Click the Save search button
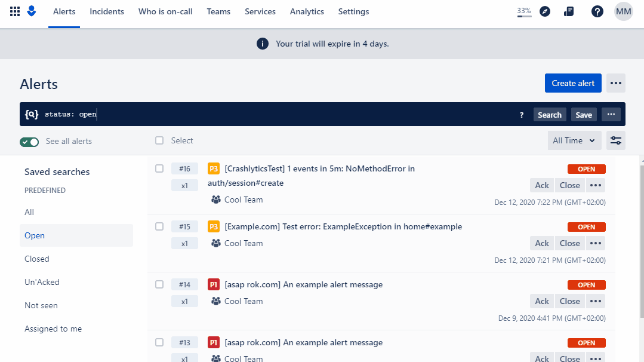The width and height of the screenshot is (644, 362). (584, 115)
